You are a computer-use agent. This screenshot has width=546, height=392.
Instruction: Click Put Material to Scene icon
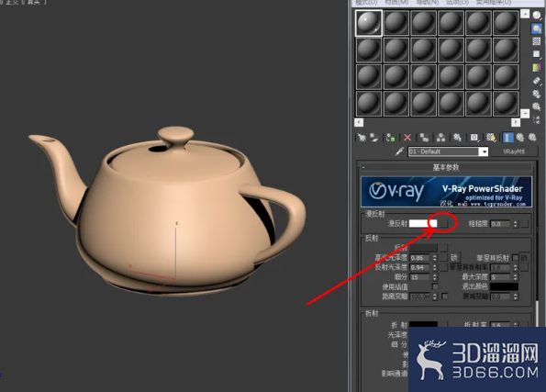[x=374, y=138]
